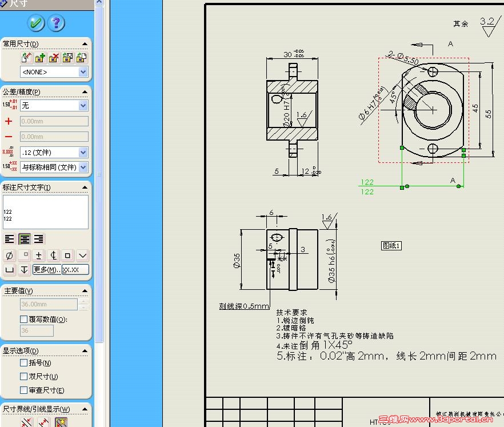Viewport: 504px width, 427px height.
Task: Click the 36.00mm primary value field
Action: 49,304
